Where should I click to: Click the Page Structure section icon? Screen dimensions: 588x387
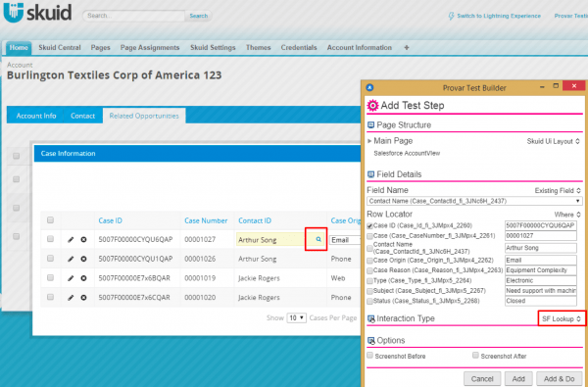[x=370, y=125]
